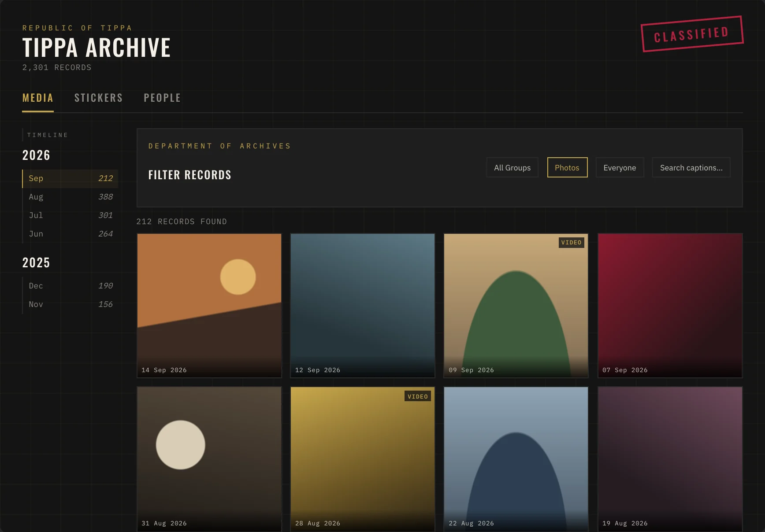765x532 pixels.
Task: Open the 12 Sep 2026 photo
Action: click(x=363, y=306)
